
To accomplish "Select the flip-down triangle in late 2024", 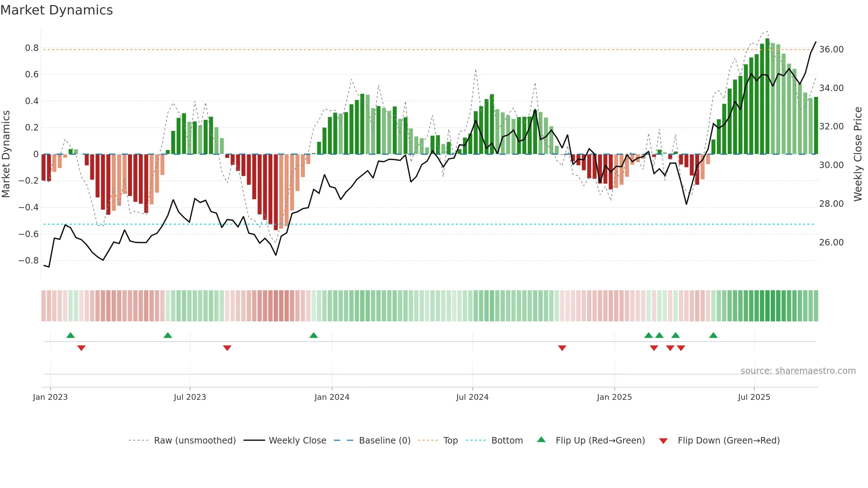I will pyautogui.click(x=562, y=348).
